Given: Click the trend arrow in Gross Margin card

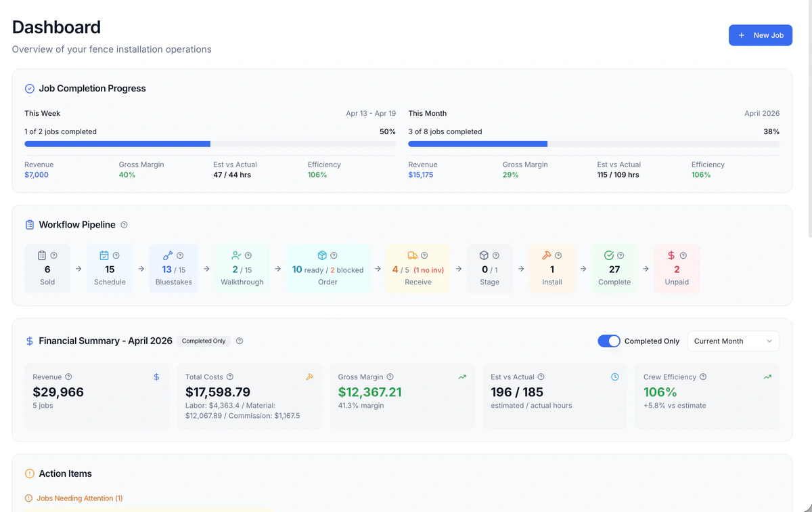Looking at the screenshot, I should pos(462,377).
